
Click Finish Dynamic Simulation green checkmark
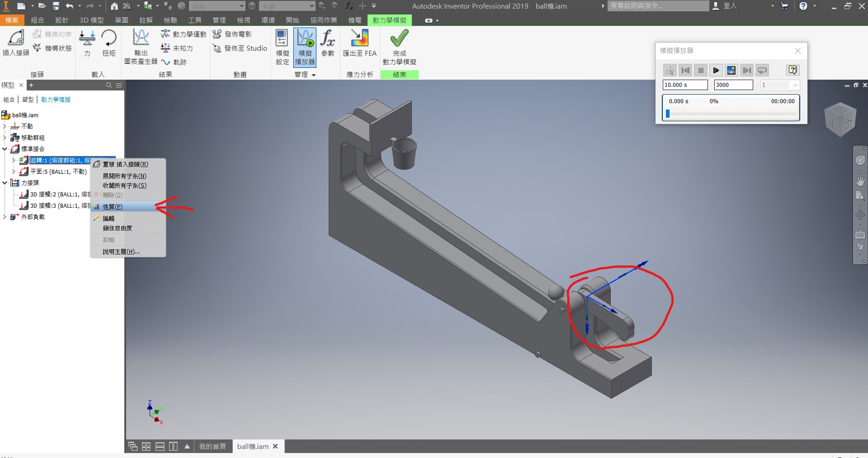[399, 39]
